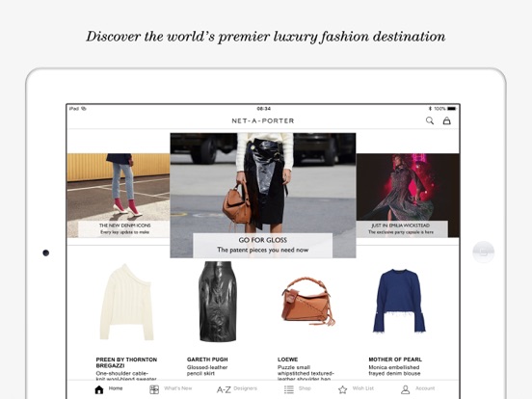Viewport: 532px width, 399px height.
Task: Switch to the Designers tab label
Action: click(245, 388)
